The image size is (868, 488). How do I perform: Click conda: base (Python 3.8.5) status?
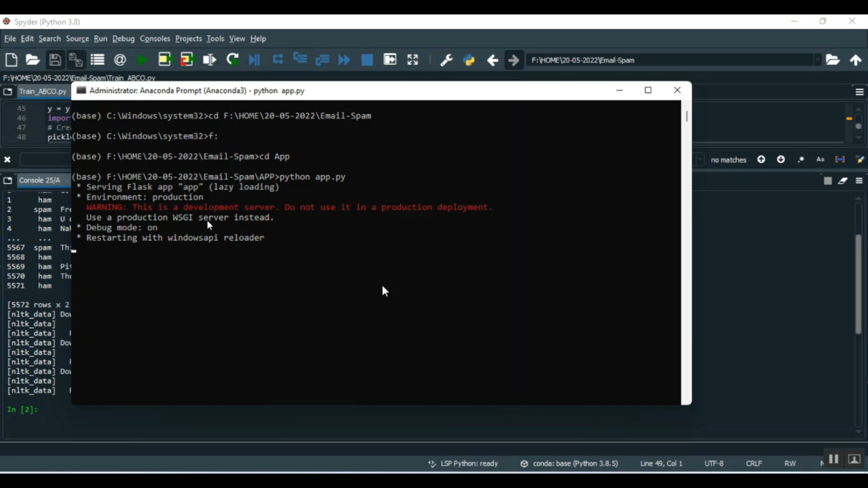click(569, 464)
